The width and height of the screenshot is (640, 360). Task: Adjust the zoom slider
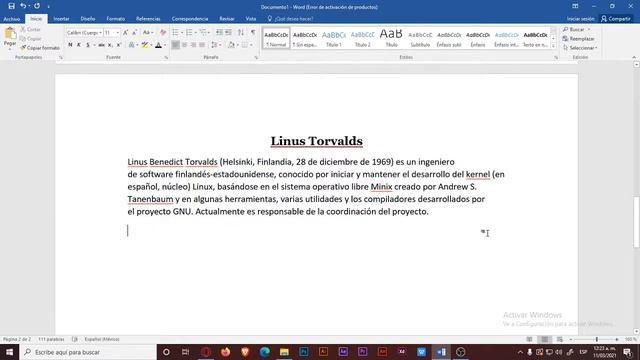[597, 339]
